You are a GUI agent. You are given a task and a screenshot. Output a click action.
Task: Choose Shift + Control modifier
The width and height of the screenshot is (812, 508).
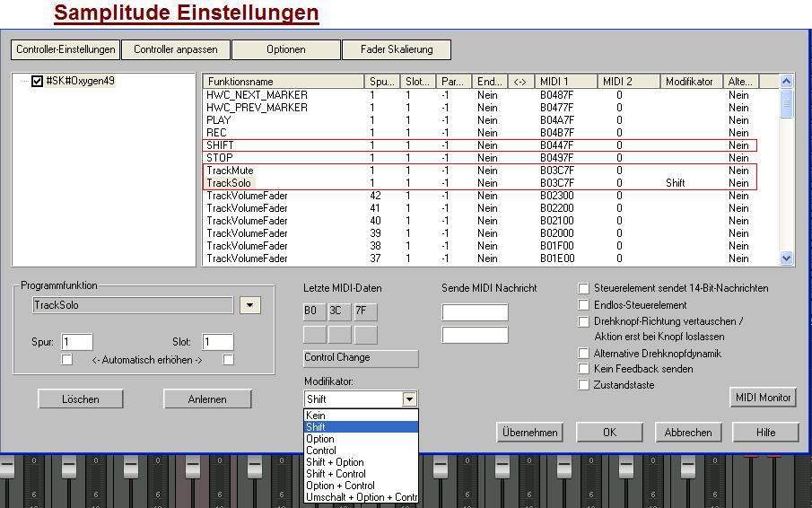coord(361,474)
